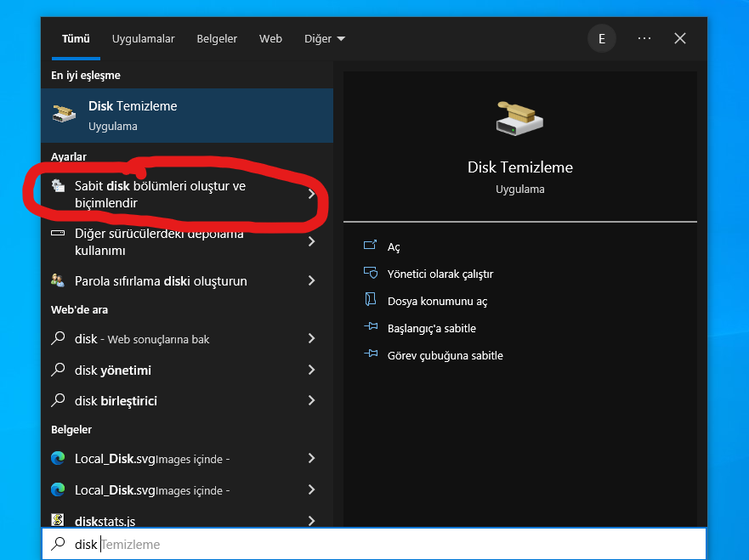The image size is (749, 560).
Task: Switch to the Uygulamalar tab
Action: 144,39
